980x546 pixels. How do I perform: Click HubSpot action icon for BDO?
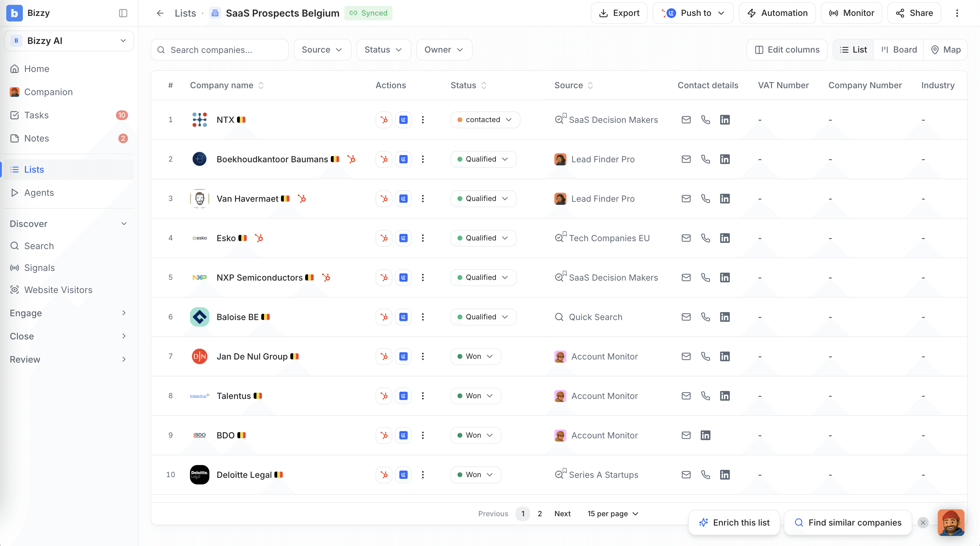pos(384,435)
